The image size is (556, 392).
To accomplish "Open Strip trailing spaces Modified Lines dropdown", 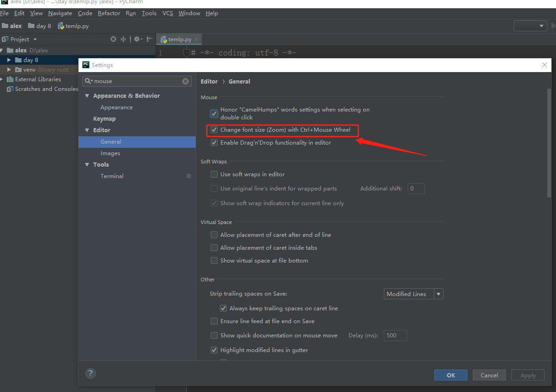I will (x=414, y=294).
